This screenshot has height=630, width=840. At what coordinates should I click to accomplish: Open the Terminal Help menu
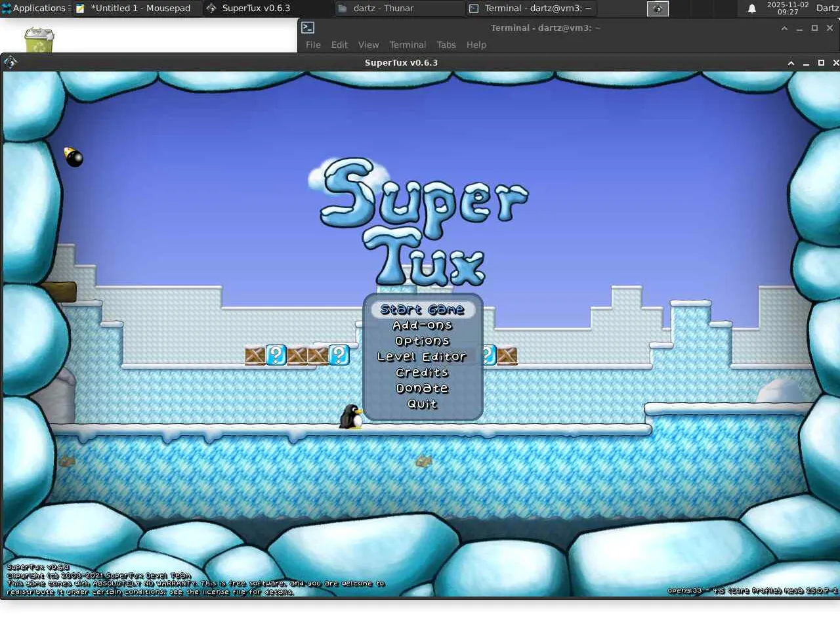(x=476, y=45)
